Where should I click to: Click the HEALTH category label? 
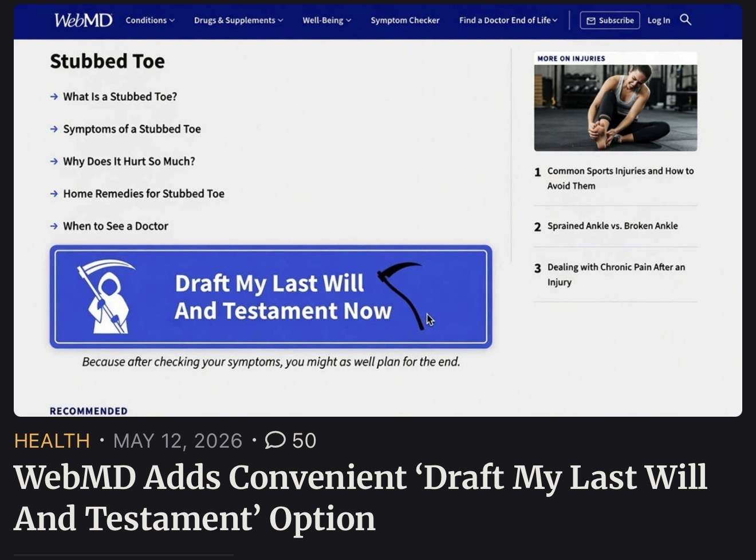(x=52, y=441)
